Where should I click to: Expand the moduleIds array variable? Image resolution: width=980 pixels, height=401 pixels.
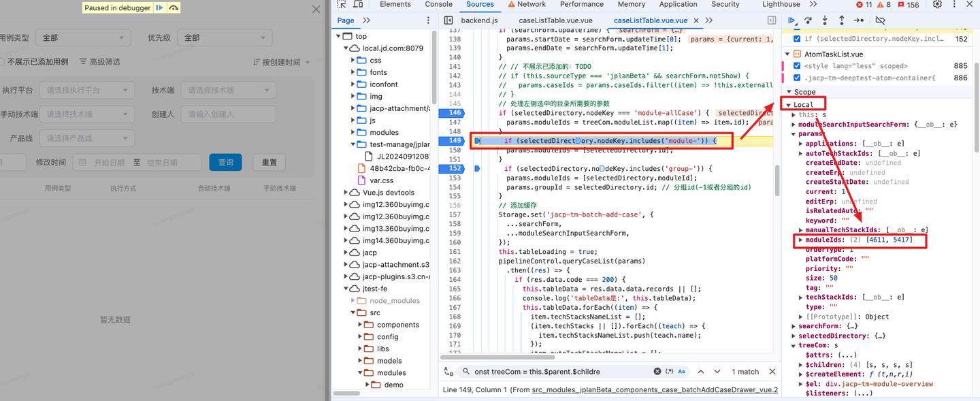pyautogui.click(x=801, y=240)
